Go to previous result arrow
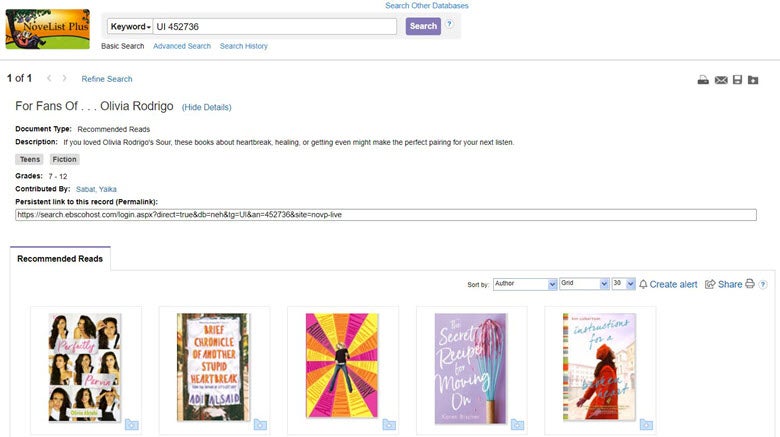This screenshot has height=437, width=780. point(49,78)
